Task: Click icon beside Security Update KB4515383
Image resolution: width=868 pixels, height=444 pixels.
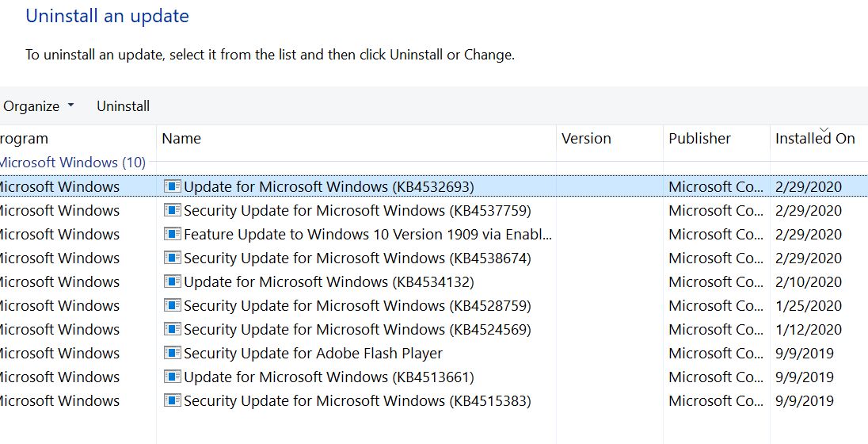Action: (x=172, y=400)
